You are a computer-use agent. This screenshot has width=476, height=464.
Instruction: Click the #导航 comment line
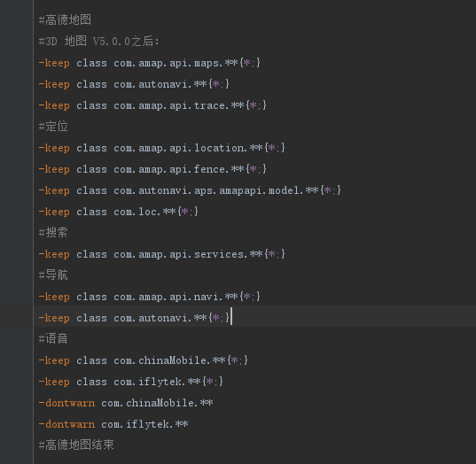pyautogui.click(x=53, y=275)
